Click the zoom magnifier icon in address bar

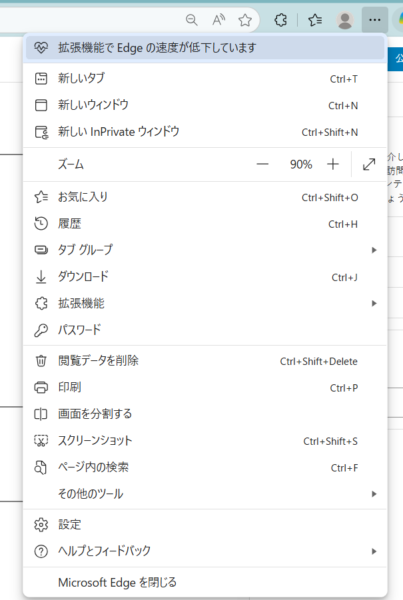pyautogui.click(x=191, y=20)
